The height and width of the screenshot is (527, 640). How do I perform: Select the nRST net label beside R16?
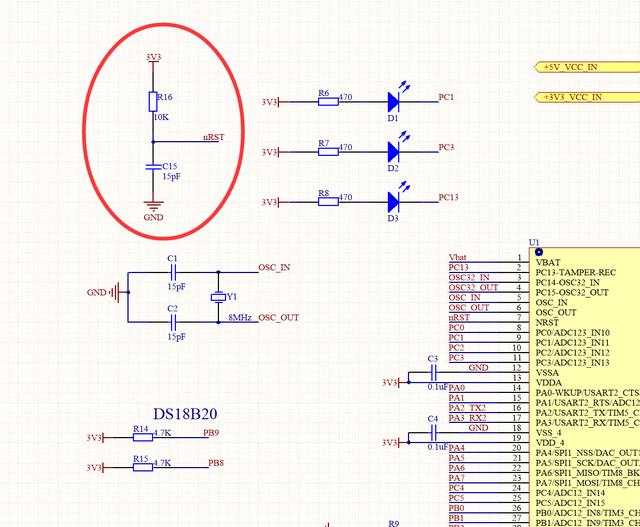pos(213,137)
